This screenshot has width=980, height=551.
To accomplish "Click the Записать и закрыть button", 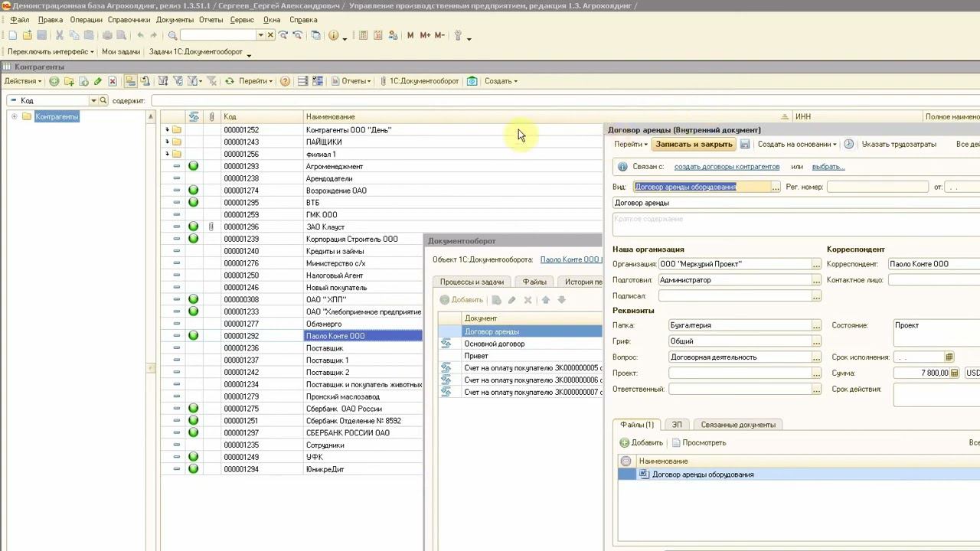I will [694, 145].
